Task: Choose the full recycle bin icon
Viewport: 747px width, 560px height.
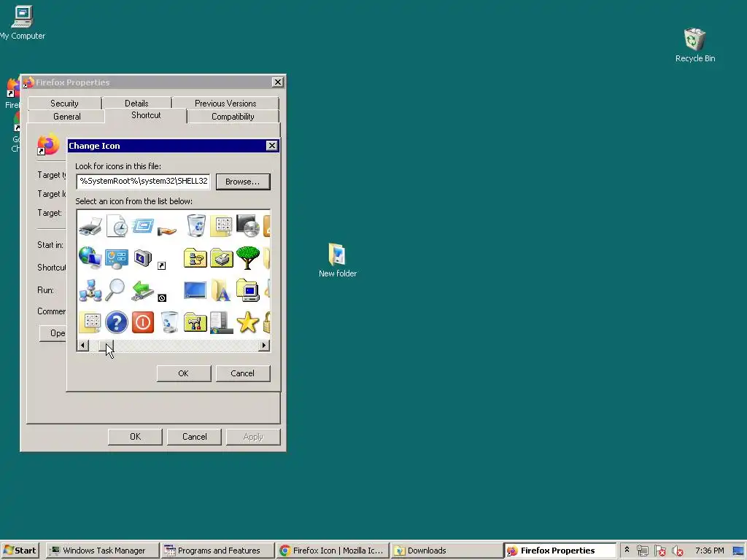Action: click(196, 226)
